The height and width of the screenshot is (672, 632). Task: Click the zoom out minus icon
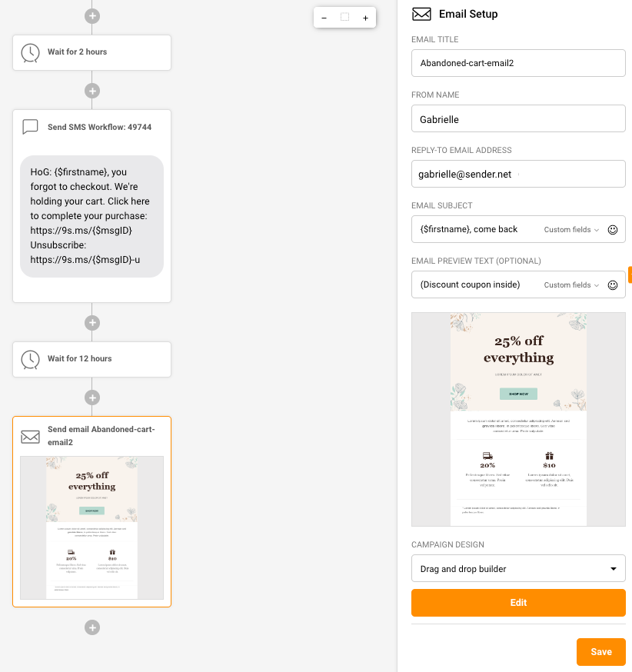click(x=324, y=18)
